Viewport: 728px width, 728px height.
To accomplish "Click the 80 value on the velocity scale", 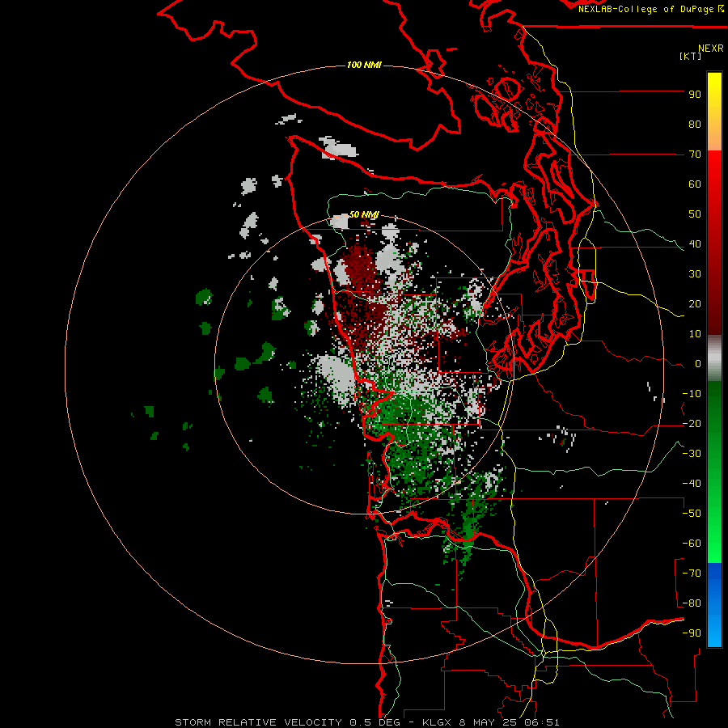I will click(695, 124).
